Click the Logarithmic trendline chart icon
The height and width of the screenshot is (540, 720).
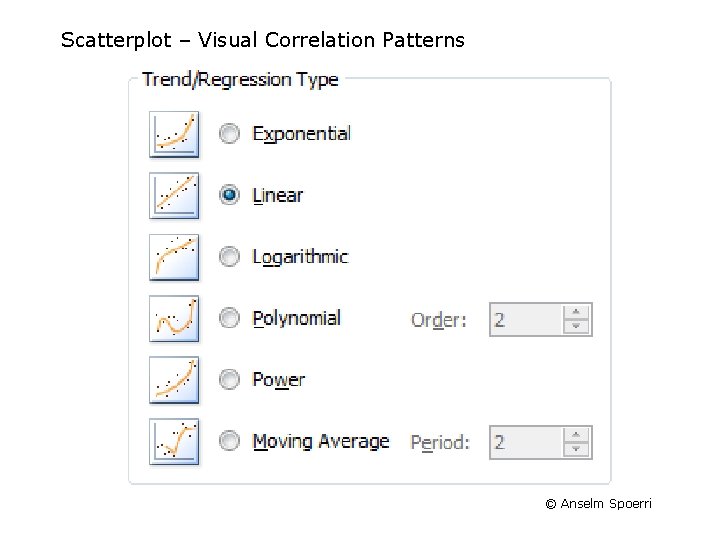[x=174, y=257]
